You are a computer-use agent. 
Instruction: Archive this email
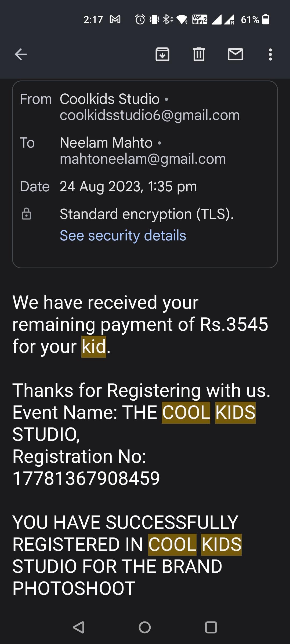[x=162, y=54]
